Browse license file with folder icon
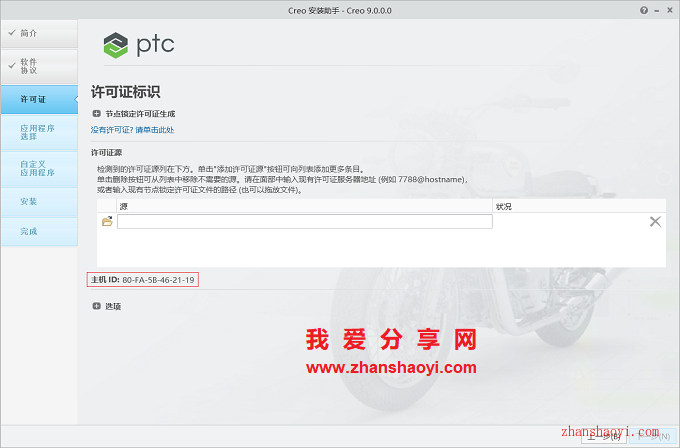This screenshot has height=448, width=680. [x=107, y=221]
